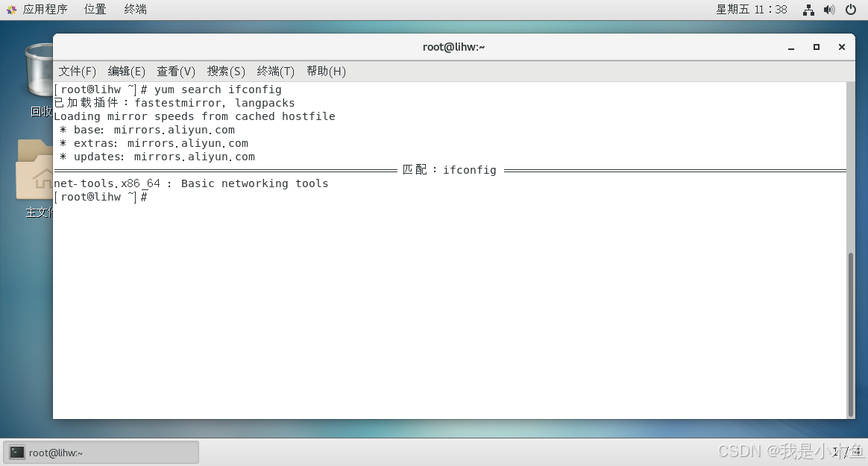Click the '* base: mirrors.aliyun.com' line
Screen dimensions: 868x466
(147, 130)
